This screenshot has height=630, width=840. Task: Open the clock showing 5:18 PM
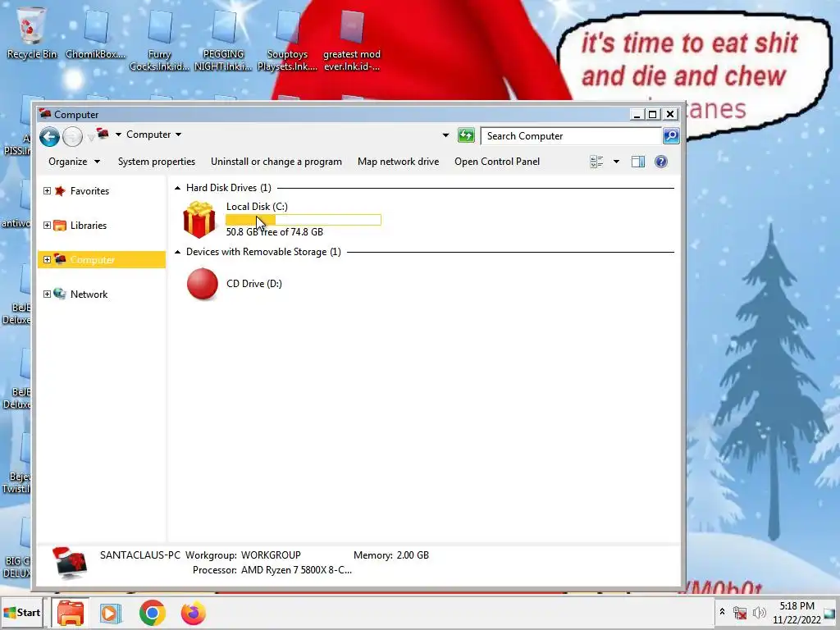pyautogui.click(x=797, y=612)
